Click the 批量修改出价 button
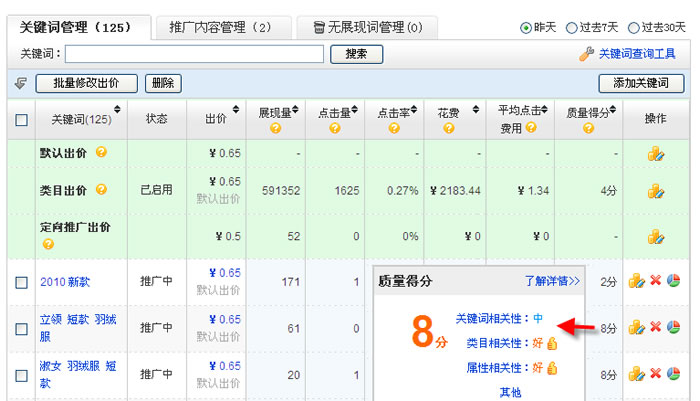Screen dimensions: 700x401 coord(86,84)
